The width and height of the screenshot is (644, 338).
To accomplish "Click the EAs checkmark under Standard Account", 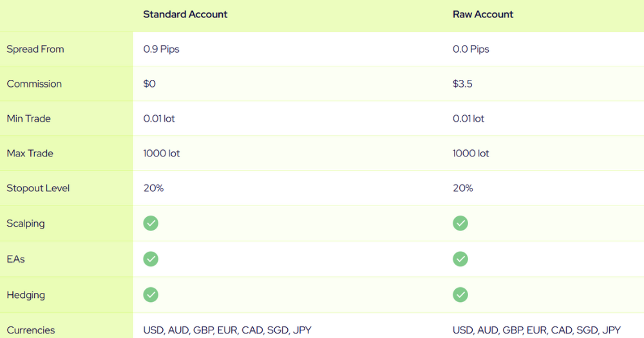I will 151,259.
